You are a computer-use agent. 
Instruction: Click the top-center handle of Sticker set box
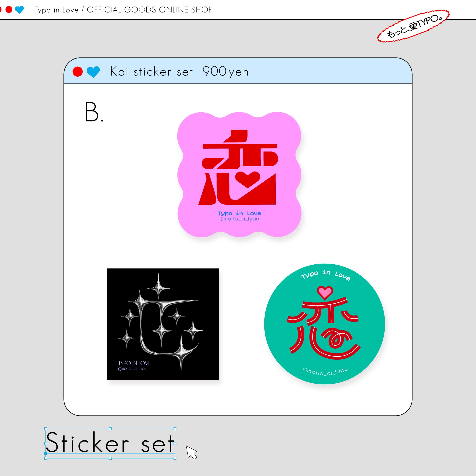click(110, 429)
